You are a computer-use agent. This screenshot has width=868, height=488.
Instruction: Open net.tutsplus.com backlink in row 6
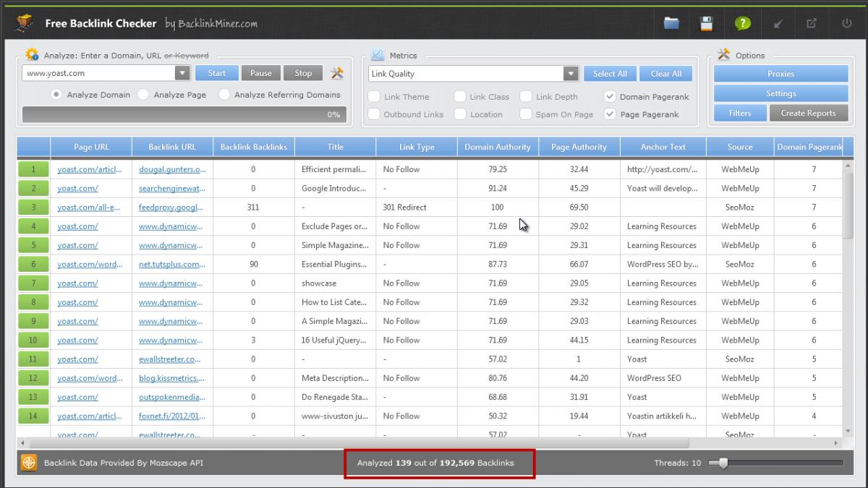[x=172, y=264]
